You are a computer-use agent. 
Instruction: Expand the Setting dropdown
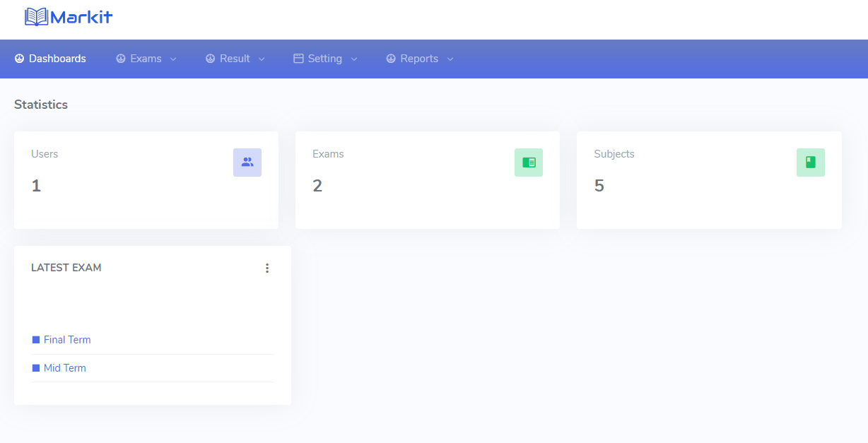[354, 59]
